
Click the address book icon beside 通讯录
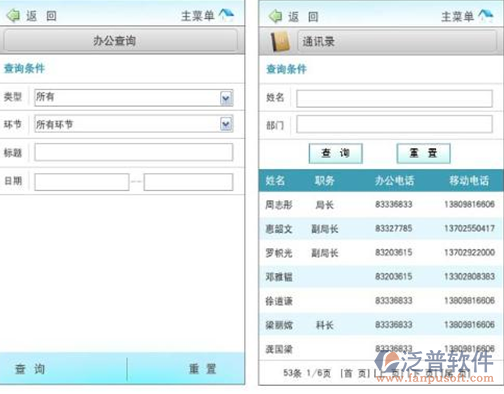click(x=280, y=42)
